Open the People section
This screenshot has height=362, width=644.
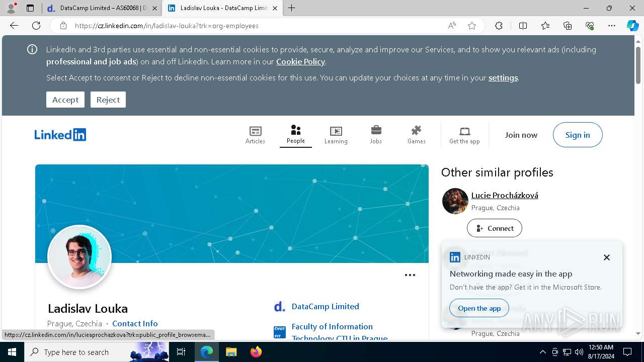pos(296,135)
